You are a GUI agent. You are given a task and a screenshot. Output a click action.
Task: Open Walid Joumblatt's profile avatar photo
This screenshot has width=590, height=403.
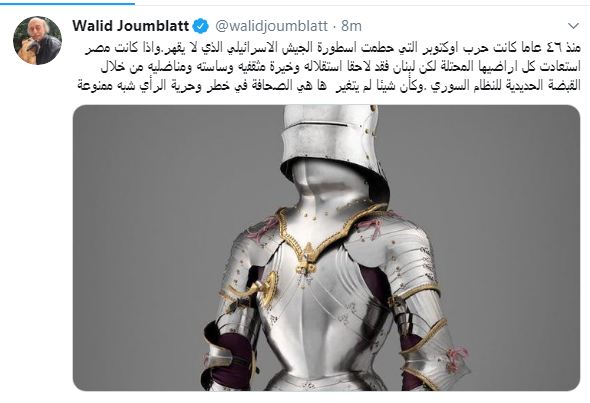pos(37,40)
